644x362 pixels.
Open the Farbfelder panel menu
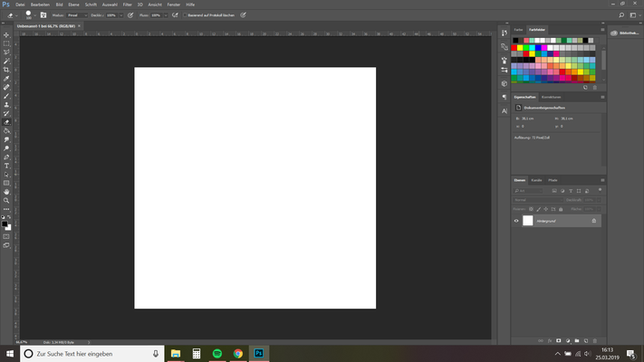pyautogui.click(x=602, y=30)
